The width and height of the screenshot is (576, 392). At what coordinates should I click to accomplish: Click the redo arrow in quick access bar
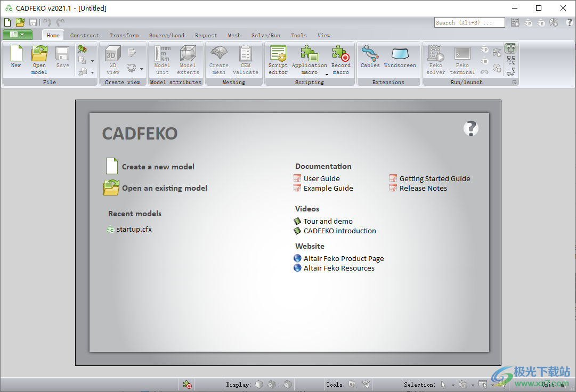click(x=61, y=22)
